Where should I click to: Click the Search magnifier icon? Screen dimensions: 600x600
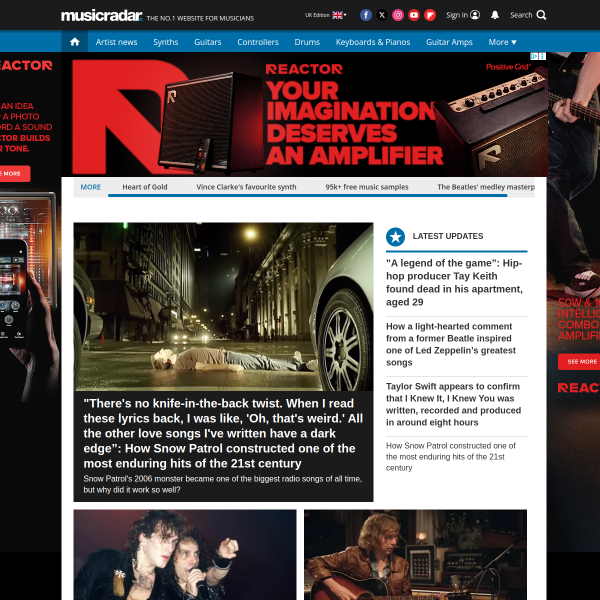tap(541, 15)
